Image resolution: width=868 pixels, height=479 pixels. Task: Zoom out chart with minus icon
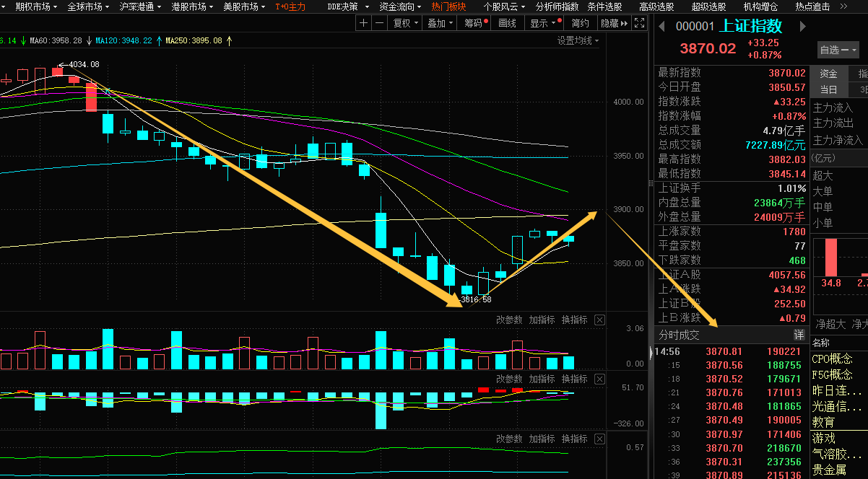click(x=379, y=23)
